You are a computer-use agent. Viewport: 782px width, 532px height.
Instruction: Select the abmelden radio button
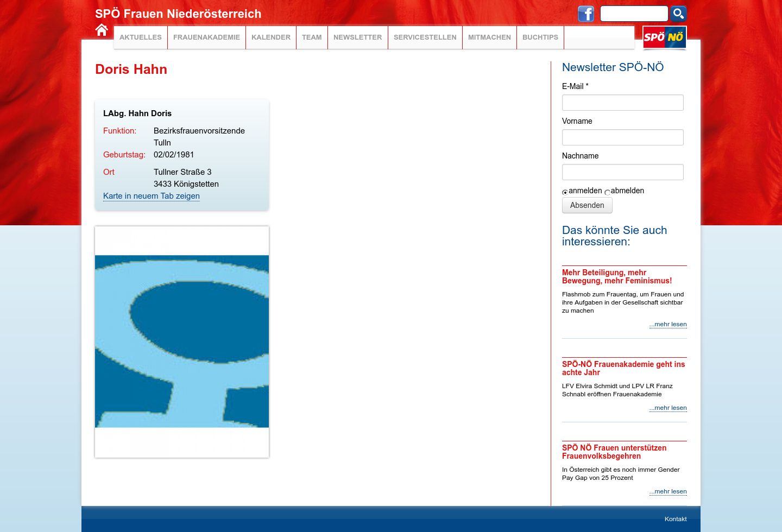pos(607,192)
